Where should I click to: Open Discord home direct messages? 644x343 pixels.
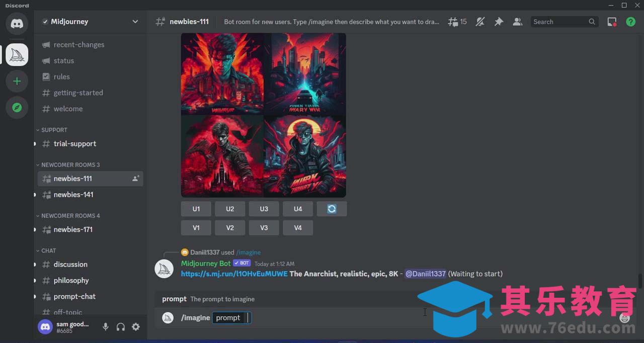[x=17, y=24]
